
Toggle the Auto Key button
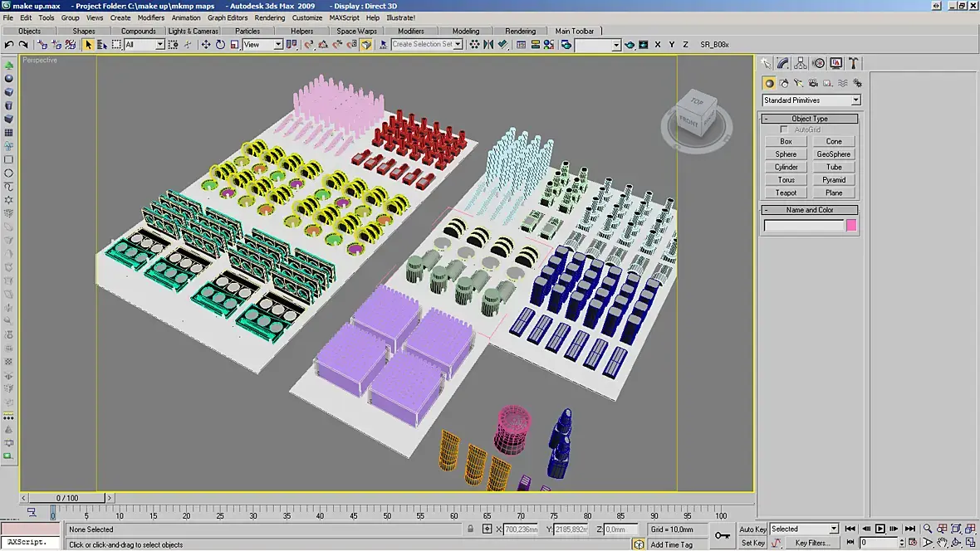pyautogui.click(x=752, y=529)
